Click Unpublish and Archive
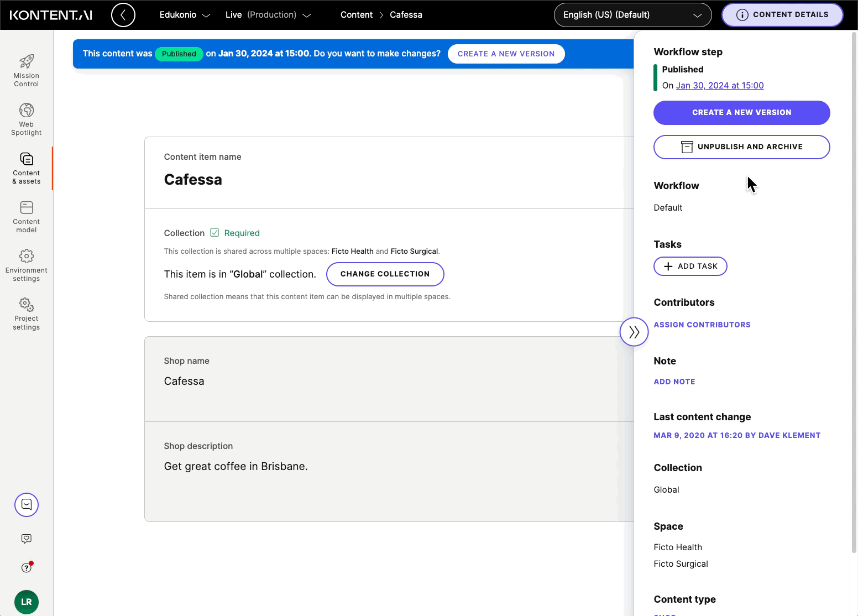The height and width of the screenshot is (616, 858). click(x=741, y=147)
